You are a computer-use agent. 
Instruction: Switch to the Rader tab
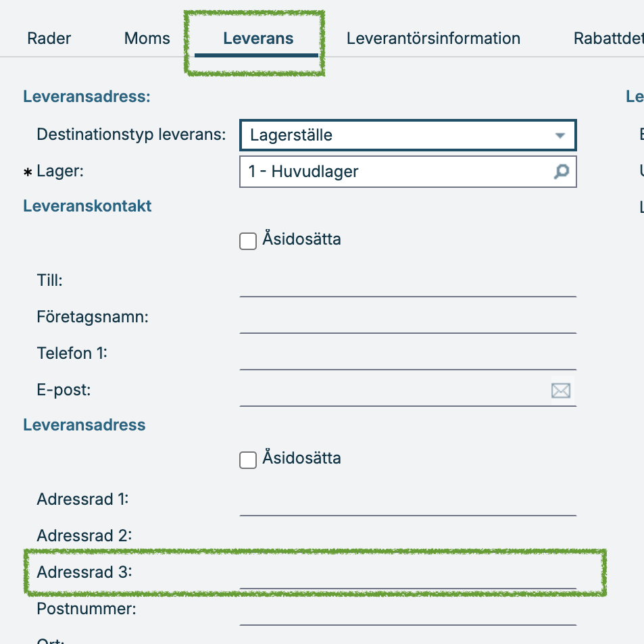pyautogui.click(x=49, y=39)
